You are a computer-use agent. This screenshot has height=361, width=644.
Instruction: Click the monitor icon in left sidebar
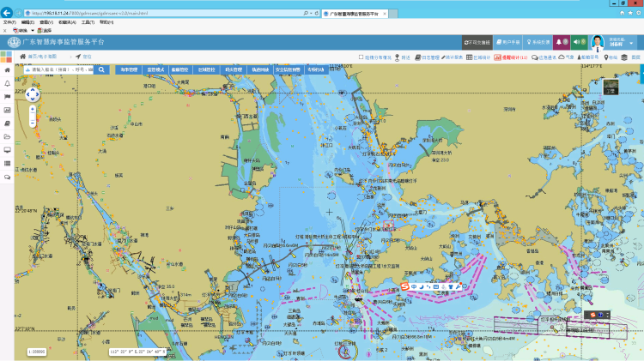pyautogui.click(x=8, y=150)
